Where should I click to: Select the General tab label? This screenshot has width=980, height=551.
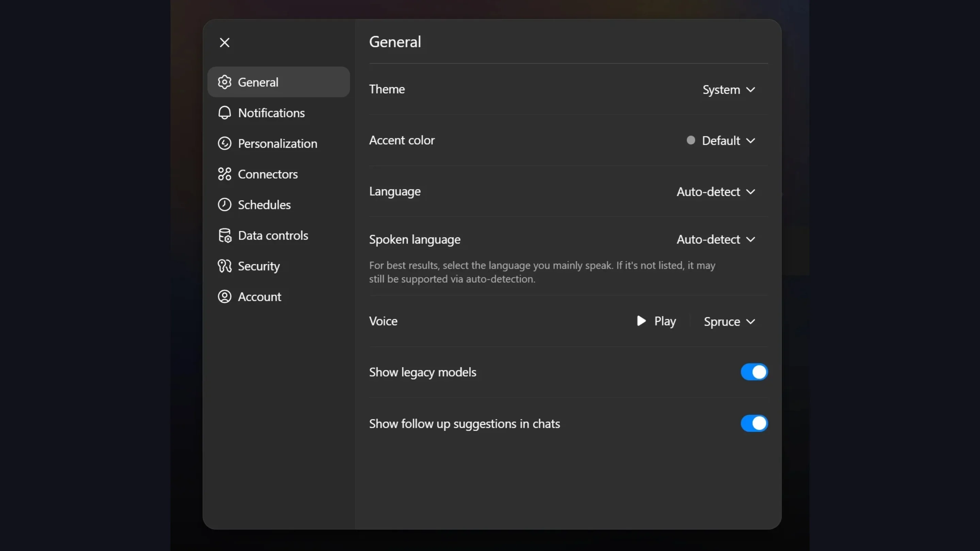click(258, 82)
